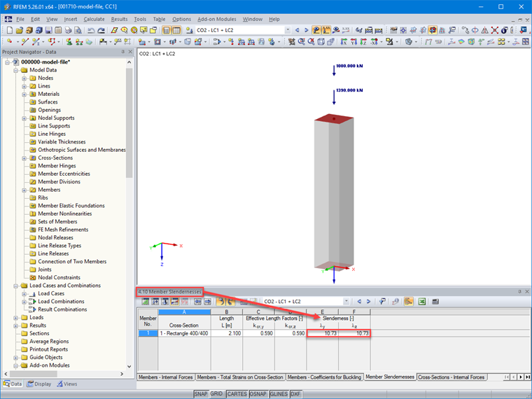Select Nodal Supports in navigator

coord(56,118)
